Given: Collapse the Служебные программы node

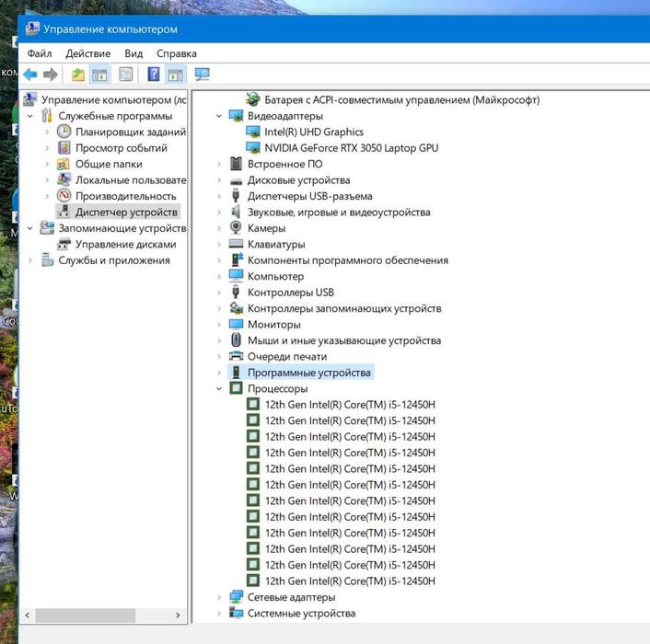Looking at the screenshot, I should pyautogui.click(x=30, y=116).
